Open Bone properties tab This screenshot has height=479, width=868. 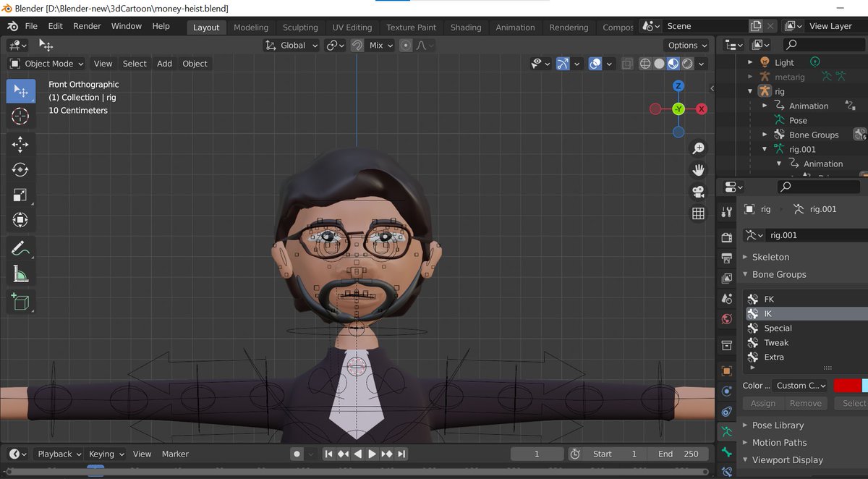(727, 452)
